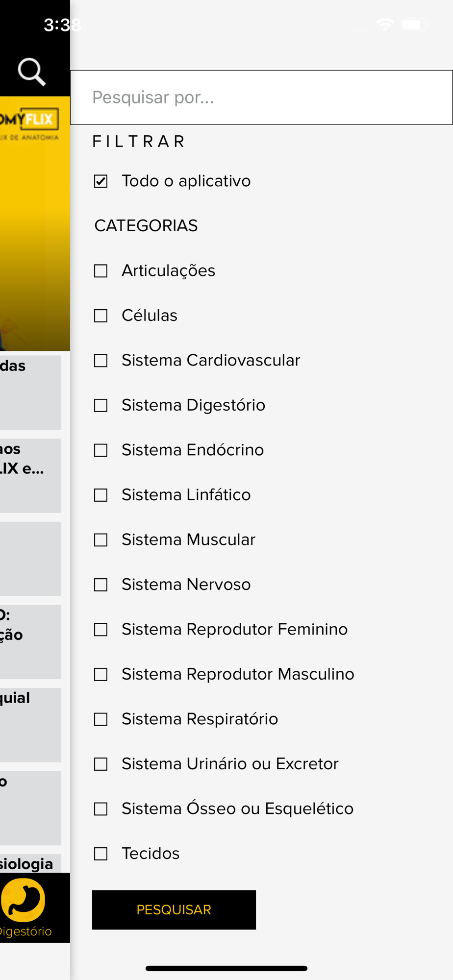The width and height of the screenshot is (453, 980).
Task: Tick Sistema Reprodutor Masculino checkbox
Action: [x=101, y=674]
